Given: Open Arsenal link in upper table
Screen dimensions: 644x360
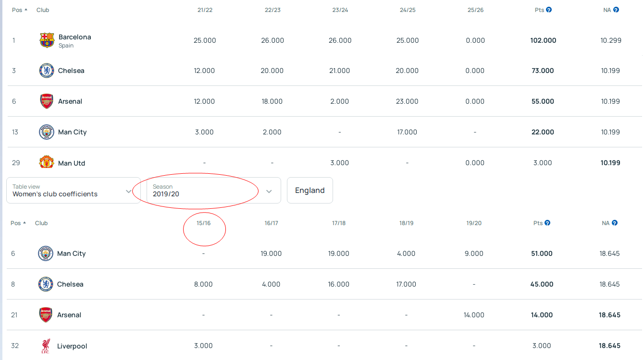Looking at the screenshot, I should 70,101.
